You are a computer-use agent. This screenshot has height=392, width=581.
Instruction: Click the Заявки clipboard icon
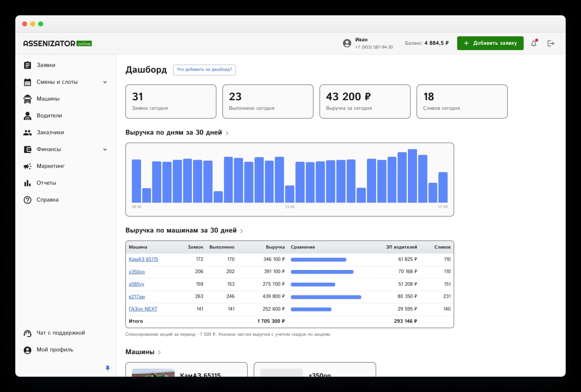pos(28,65)
